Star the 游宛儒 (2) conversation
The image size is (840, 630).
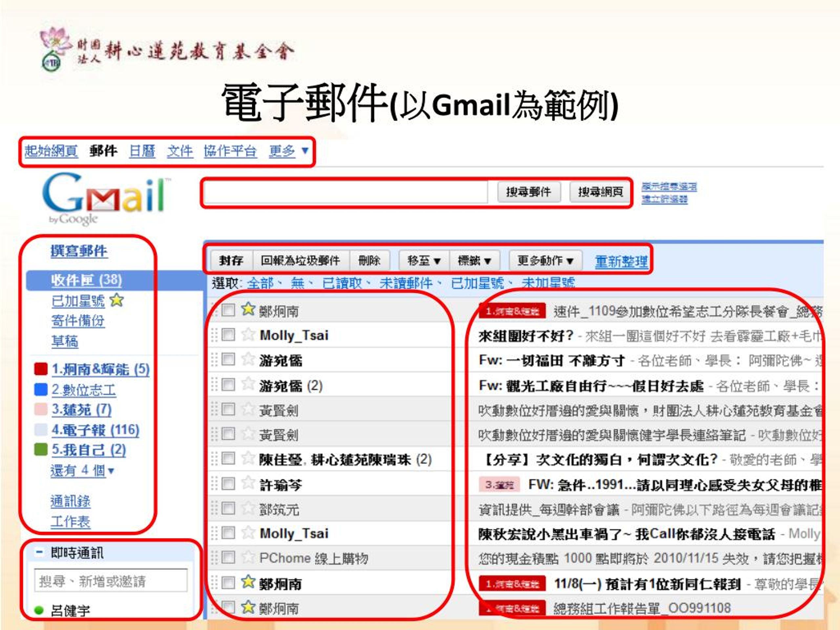tap(248, 384)
